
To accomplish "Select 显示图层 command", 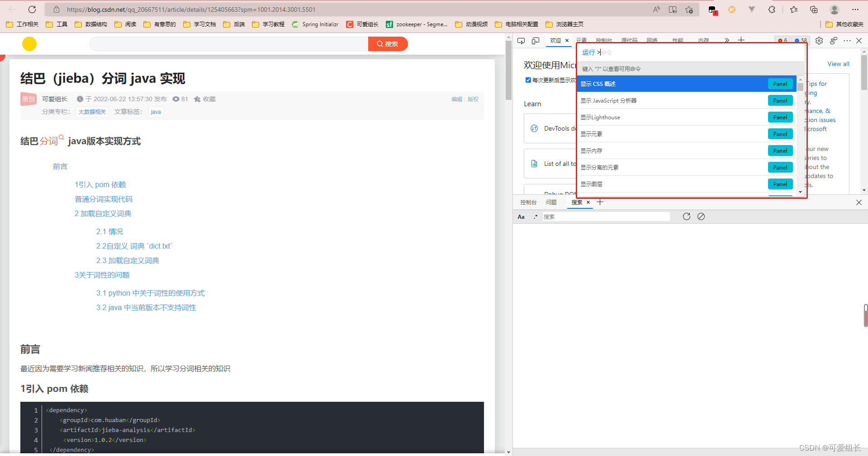I will click(687, 184).
